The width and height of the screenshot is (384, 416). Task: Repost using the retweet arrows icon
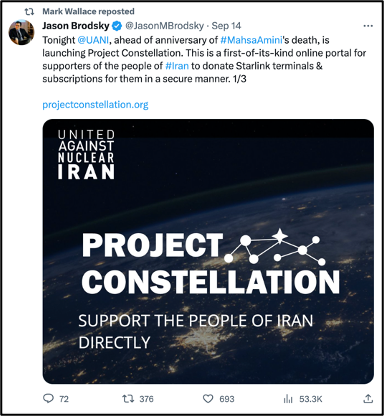[128, 398]
